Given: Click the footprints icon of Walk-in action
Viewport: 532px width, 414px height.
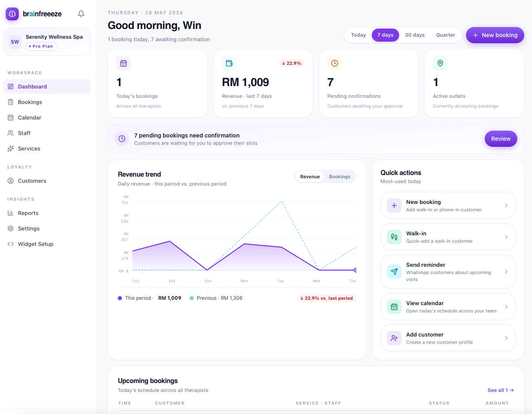Looking at the screenshot, I should [394, 237].
